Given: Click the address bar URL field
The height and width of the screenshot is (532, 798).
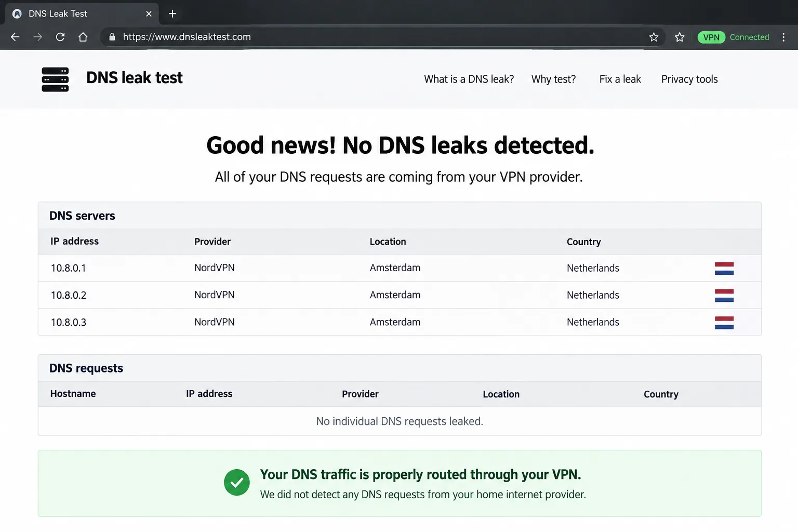Looking at the screenshot, I should click(383, 37).
